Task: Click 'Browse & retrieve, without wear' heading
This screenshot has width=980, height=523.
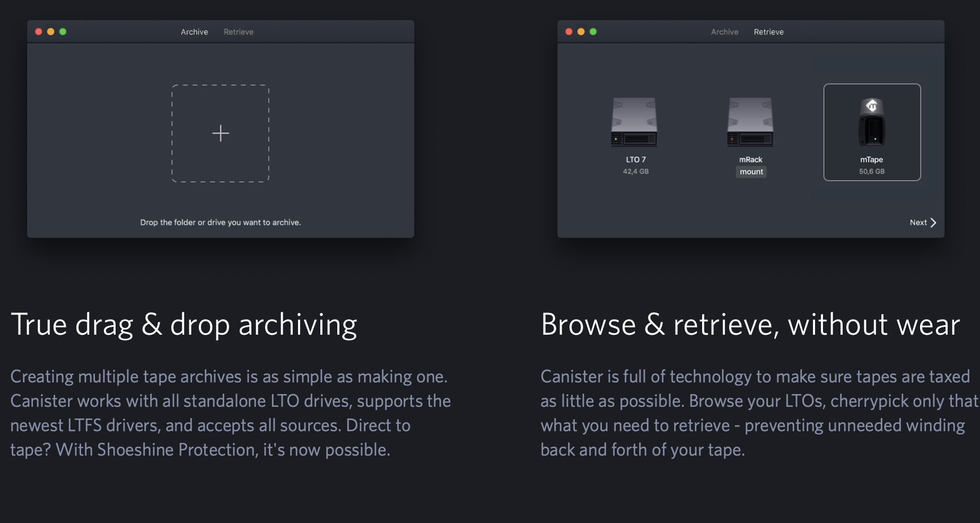Action: tap(750, 325)
